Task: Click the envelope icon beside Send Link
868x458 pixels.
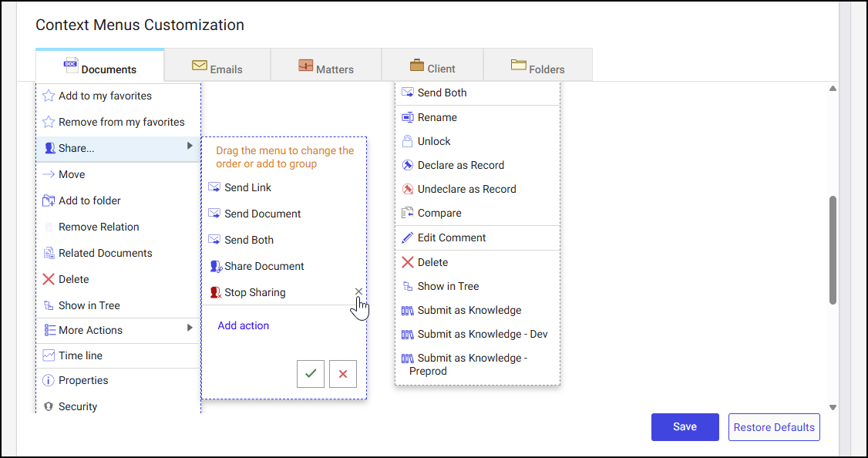Action: (x=213, y=187)
